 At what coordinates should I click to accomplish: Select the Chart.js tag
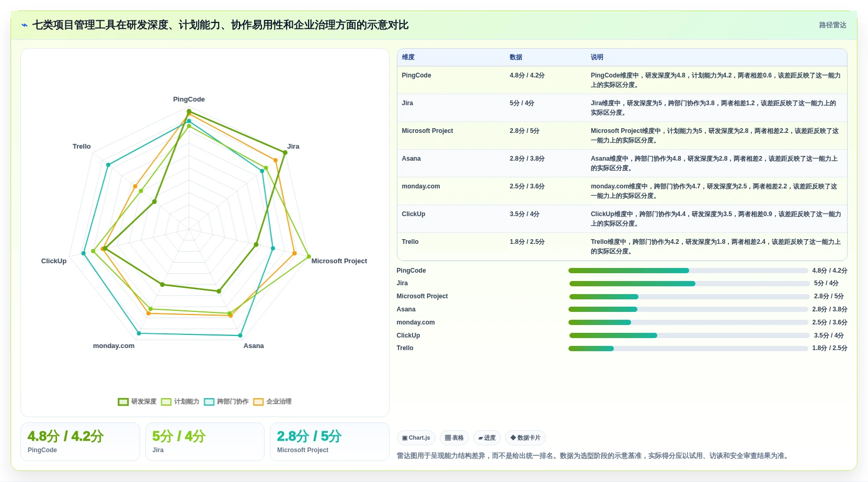(416, 438)
